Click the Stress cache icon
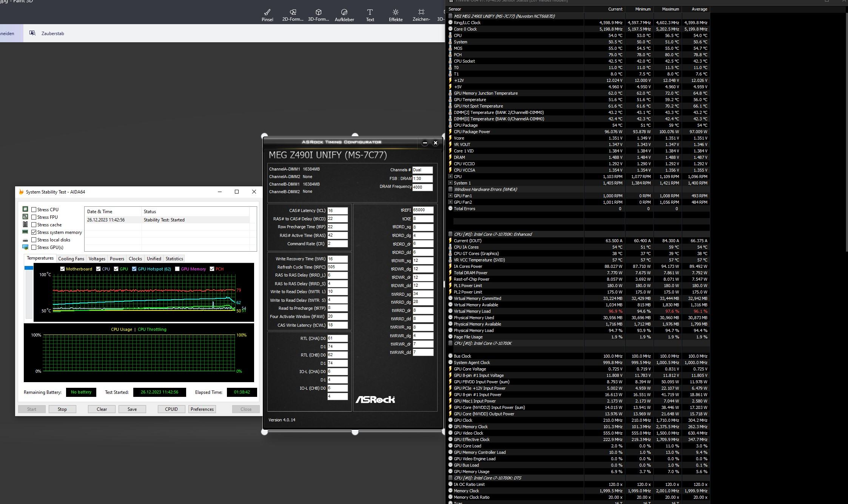Viewport: 848px width, 504px height. pos(25,224)
